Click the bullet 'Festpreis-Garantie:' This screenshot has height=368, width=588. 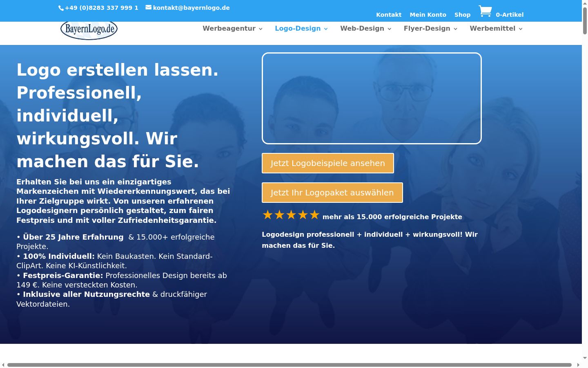pos(63,276)
